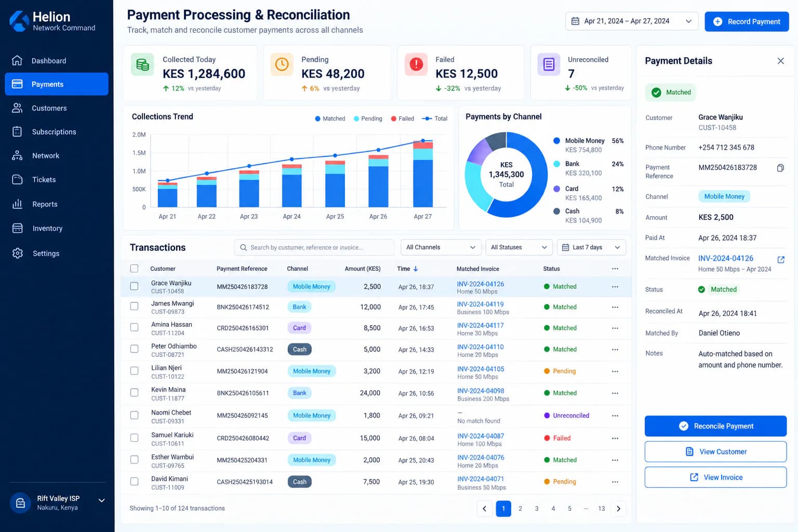Go to the previous transactions page
Image resolution: width=798 pixels, height=532 pixels.
pos(484,509)
